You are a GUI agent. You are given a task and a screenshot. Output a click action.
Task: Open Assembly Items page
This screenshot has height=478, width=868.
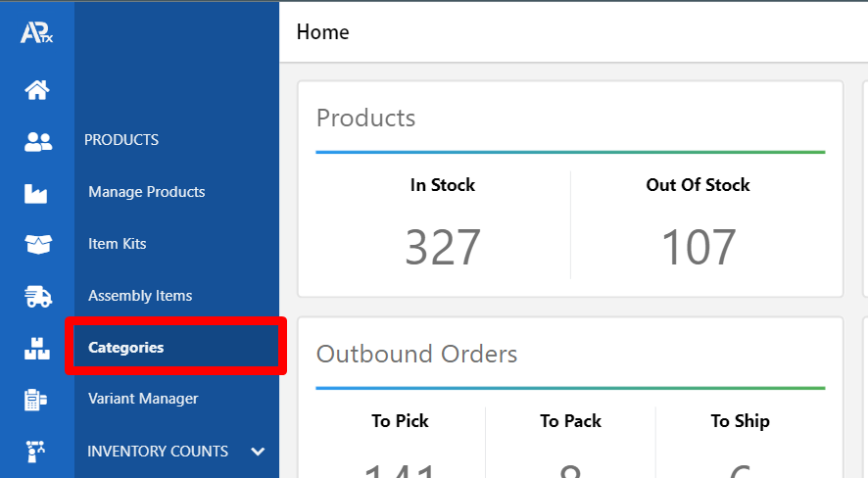pos(140,296)
